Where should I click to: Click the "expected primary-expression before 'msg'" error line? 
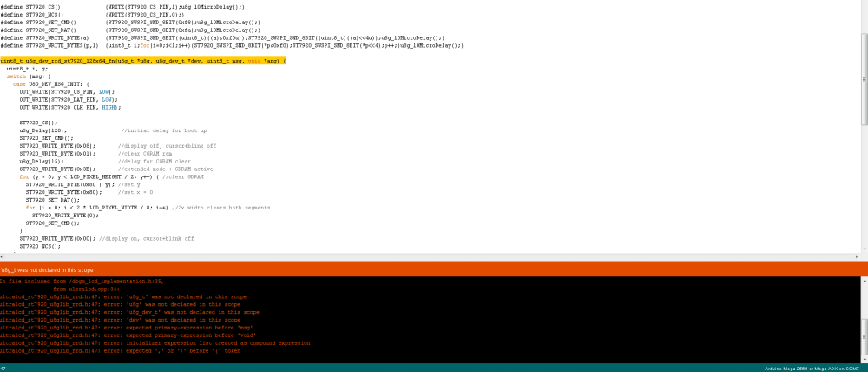point(126,328)
